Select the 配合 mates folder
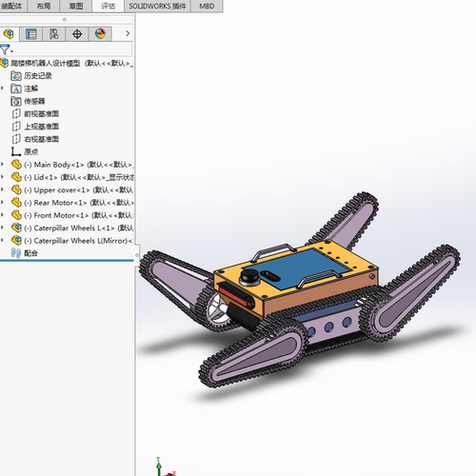The width and height of the screenshot is (476, 476). [25, 253]
